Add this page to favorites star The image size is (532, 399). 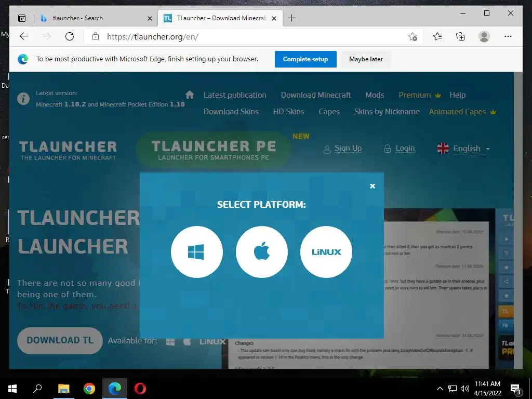[413, 36]
